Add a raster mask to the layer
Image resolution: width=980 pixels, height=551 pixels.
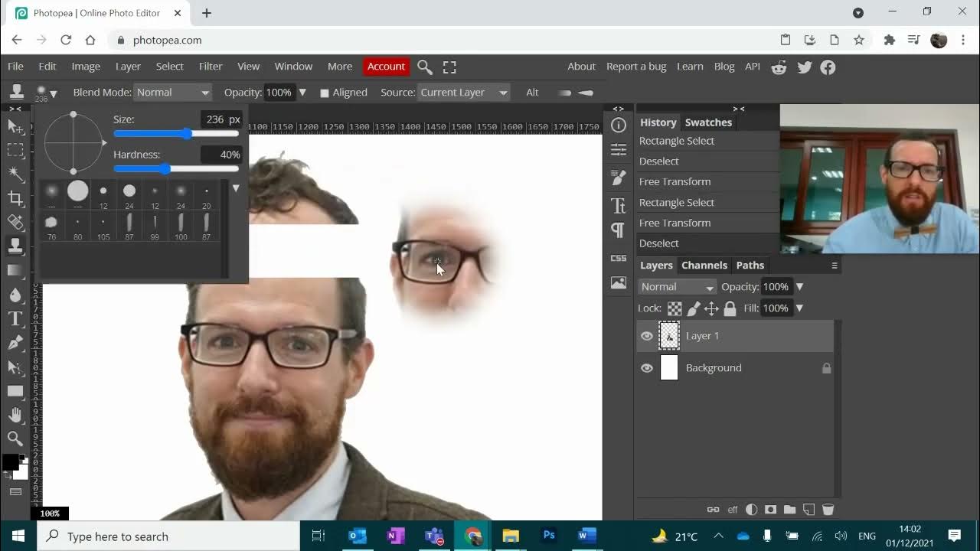pyautogui.click(x=770, y=510)
